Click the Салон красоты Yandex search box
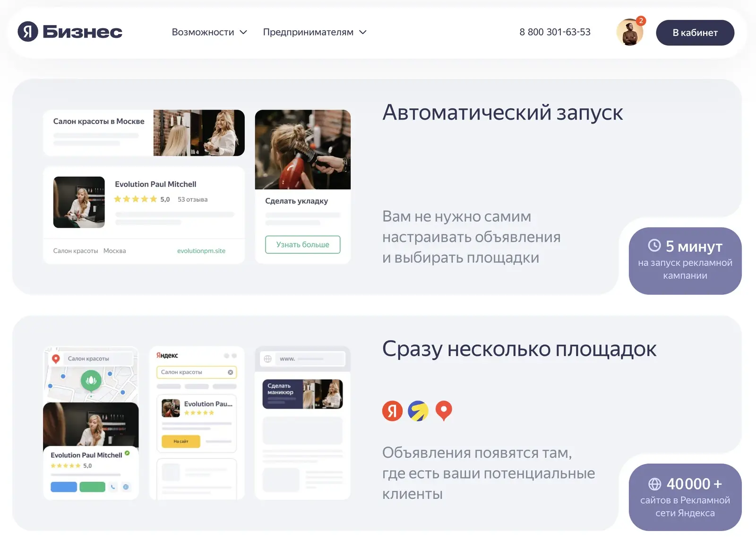The image size is (756, 540). (197, 372)
